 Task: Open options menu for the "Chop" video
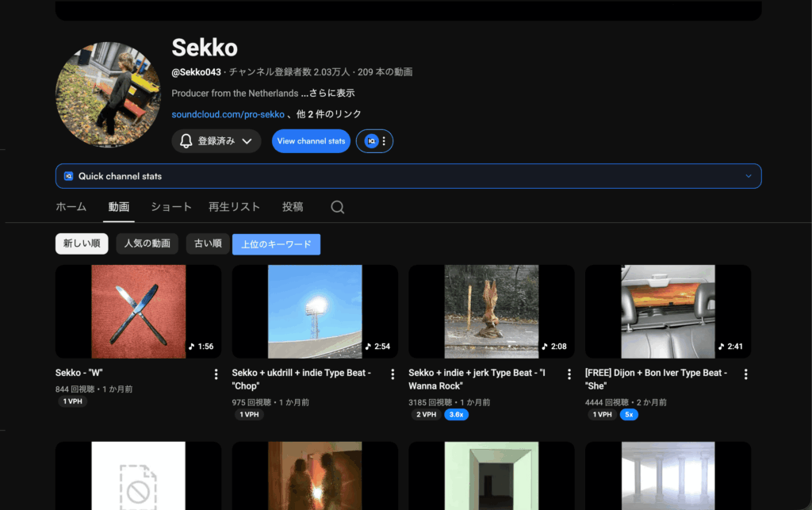pos(392,374)
